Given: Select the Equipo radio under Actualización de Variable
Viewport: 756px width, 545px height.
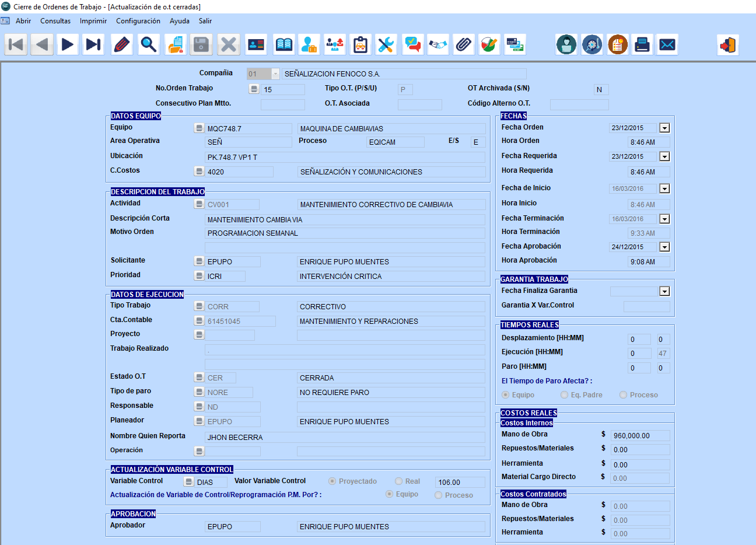Looking at the screenshot, I should 390,494.
